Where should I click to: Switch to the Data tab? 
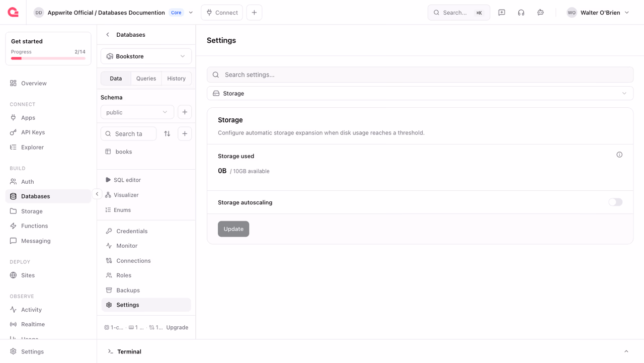116,79
